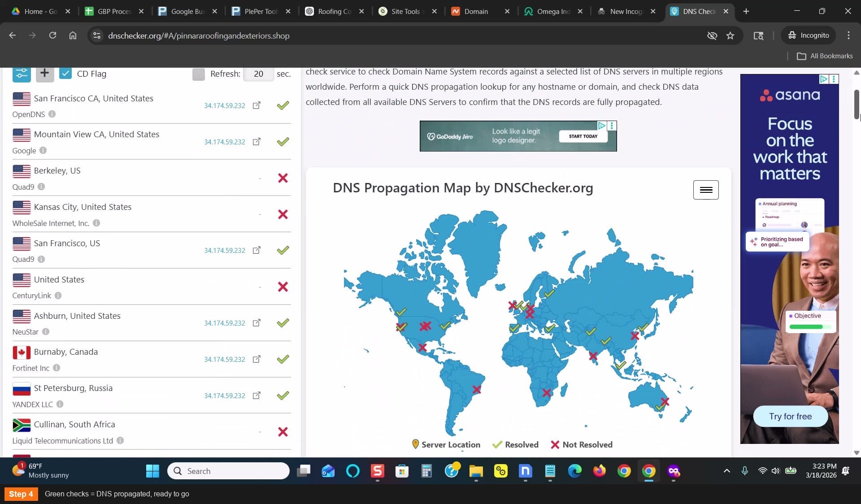Image resolution: width=861 pixels, height=504 pixels.
Task: Reload the current page
Action: (x=52, y=35)
